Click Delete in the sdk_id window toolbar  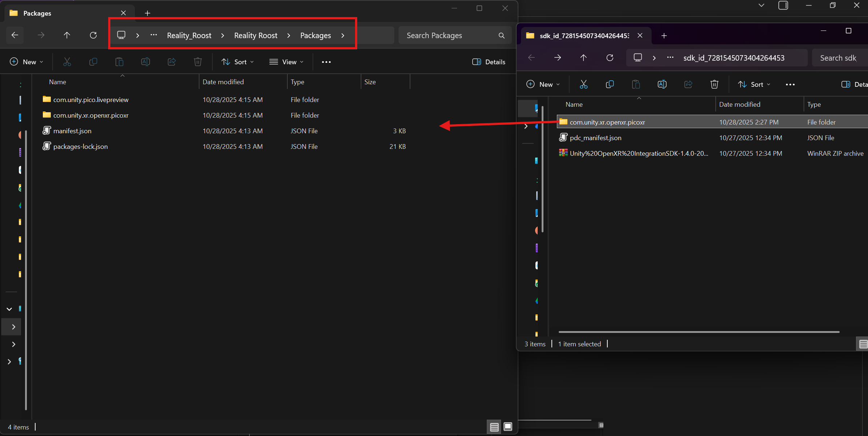click(714, 84)
